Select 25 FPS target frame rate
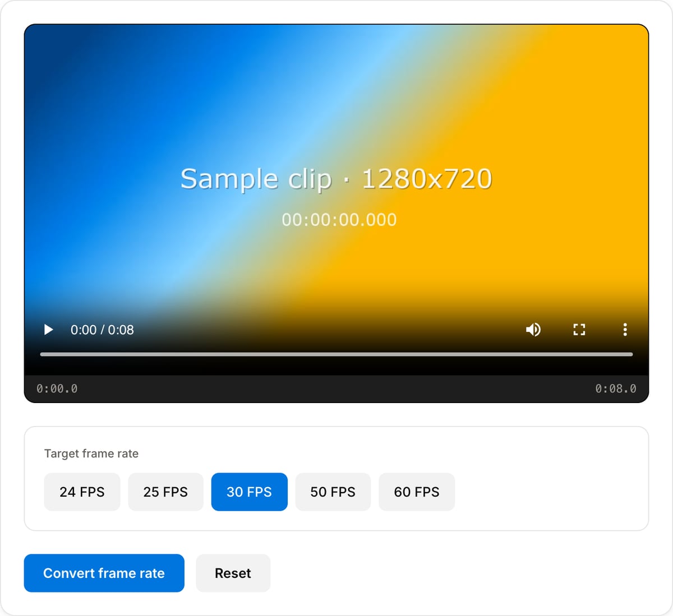Image resolution: width=673 pixels, height=616 pixels. click(x=165, y=492)
